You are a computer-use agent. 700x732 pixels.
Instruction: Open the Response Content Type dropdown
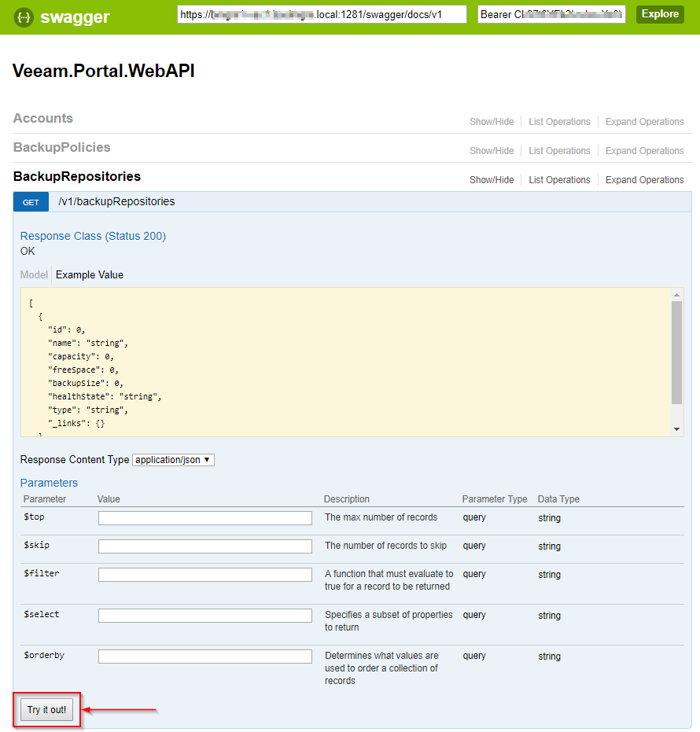(x=173, y=460)
